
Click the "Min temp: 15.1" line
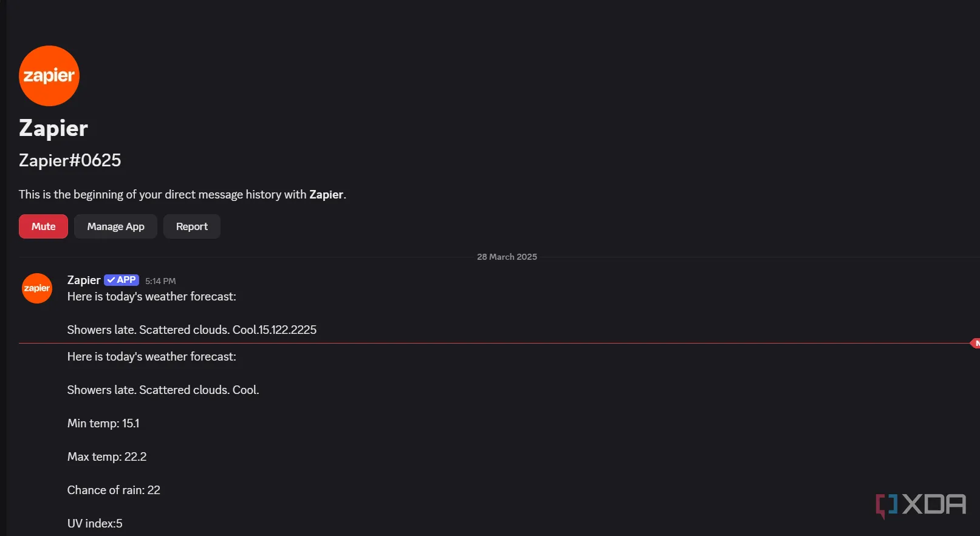(103, 423)
